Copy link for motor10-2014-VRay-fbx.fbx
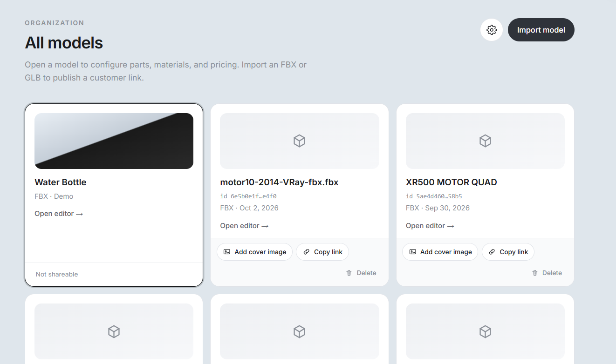The image size is (616, 364). click(322, 252)
